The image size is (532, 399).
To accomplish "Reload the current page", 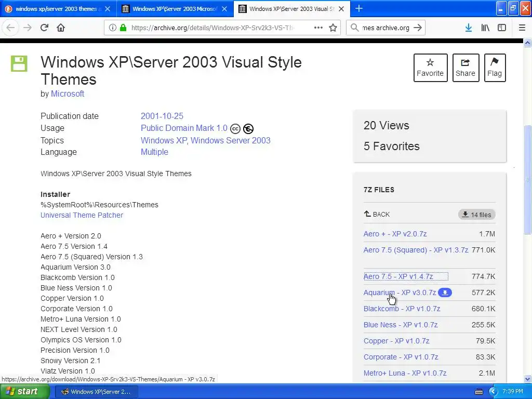I will point(45,28).
